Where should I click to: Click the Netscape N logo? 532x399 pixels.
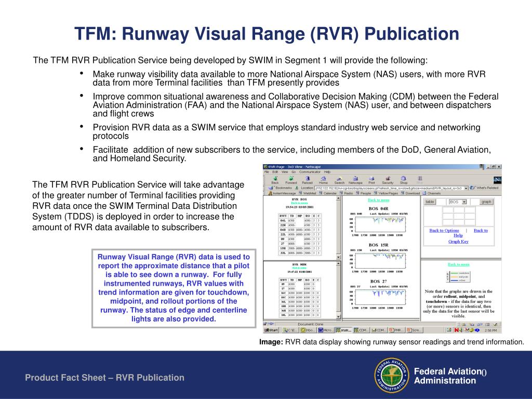[x=497, y=180]
